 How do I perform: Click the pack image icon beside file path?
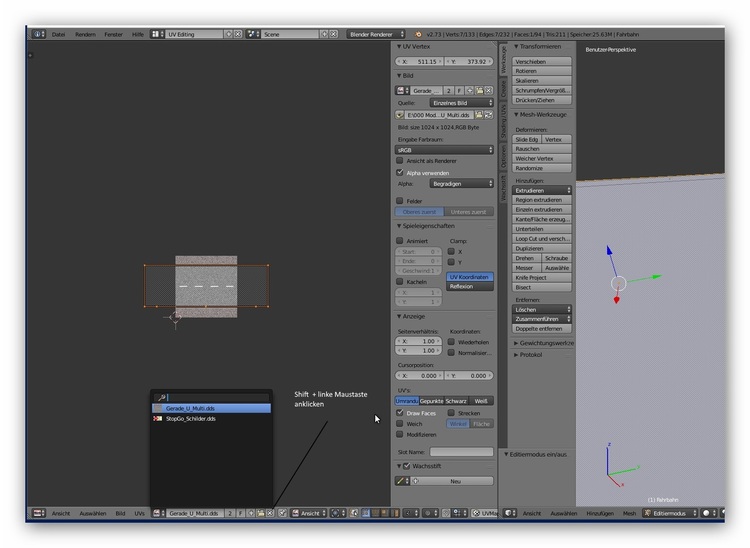(x=400, y=115)
